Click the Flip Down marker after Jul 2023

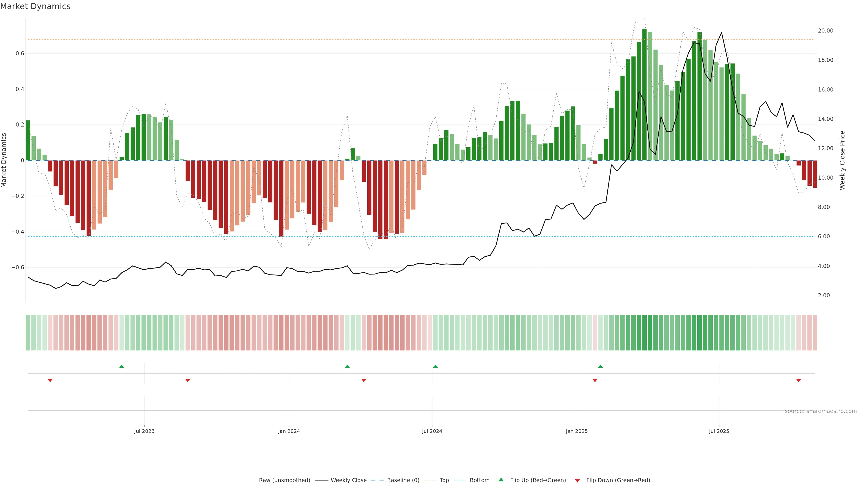pyautogui.click(x=188, y=380)
